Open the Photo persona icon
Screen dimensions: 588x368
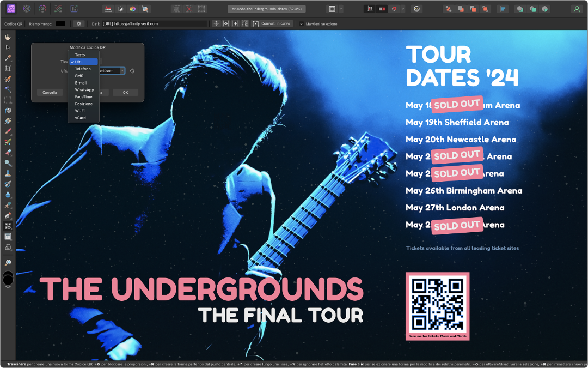point(10,9)
